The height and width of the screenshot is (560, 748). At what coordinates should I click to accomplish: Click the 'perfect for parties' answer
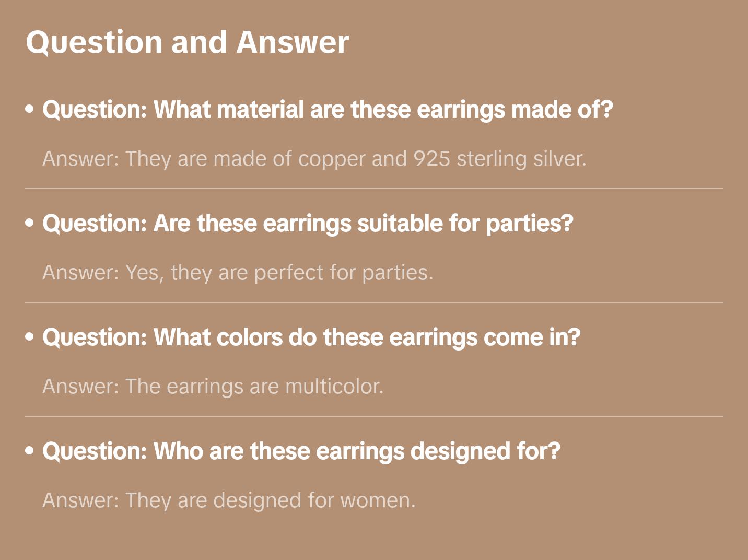click(x=238, y=273)
